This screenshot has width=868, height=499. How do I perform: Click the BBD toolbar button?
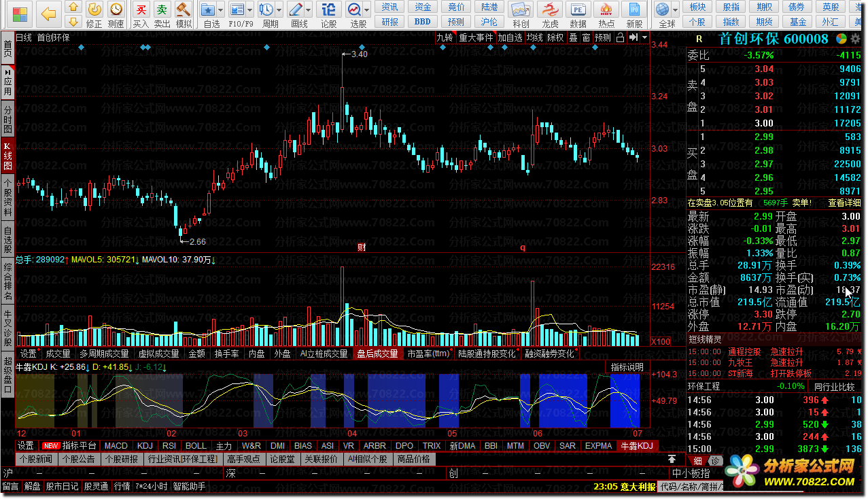pyautogui.click(x=423, y=21)
